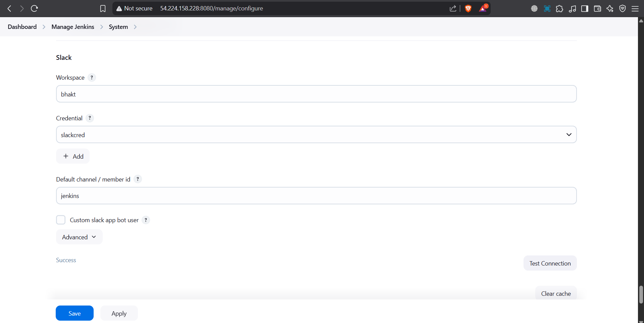Show help for Custom slack app bot user
The height and width of the screenshot is (323, 644).
pyautogui.click(x=146, y=220)
